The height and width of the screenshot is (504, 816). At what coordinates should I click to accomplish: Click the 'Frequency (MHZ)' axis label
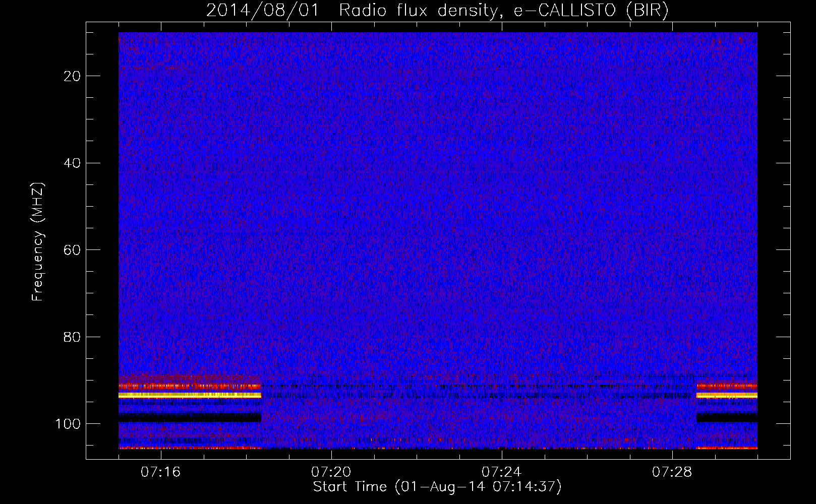[x=38, y=241]
